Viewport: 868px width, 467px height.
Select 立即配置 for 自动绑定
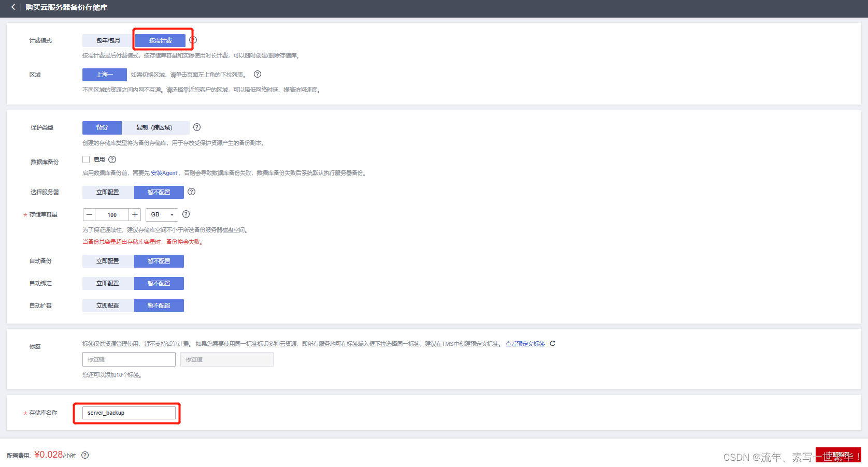point(108,283)
